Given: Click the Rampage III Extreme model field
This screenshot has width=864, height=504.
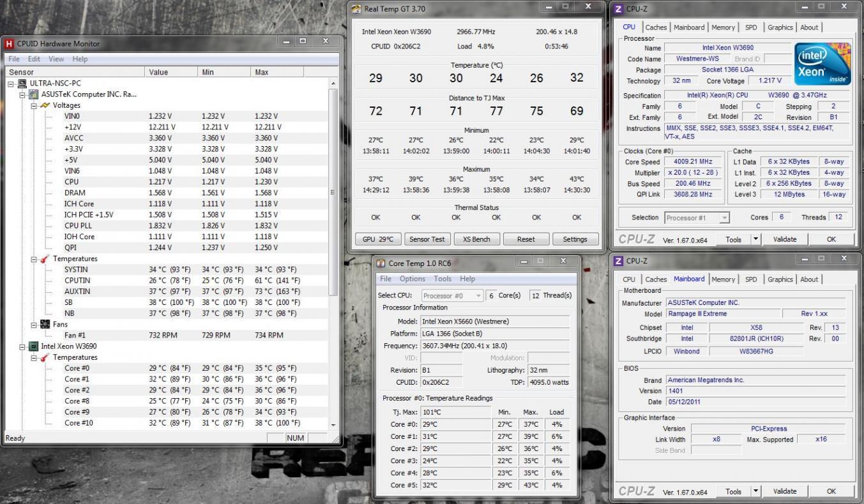Looking at the screenshot, I should pyautogui.click(x=723, y=314).
